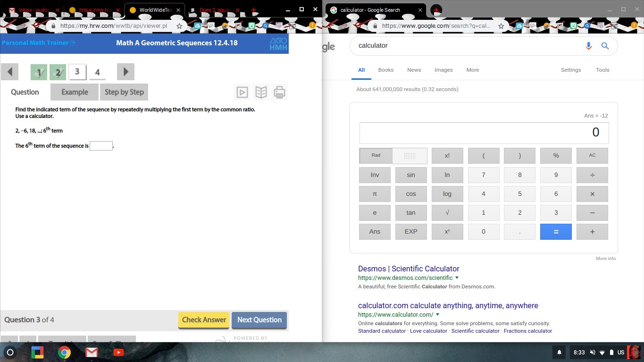
Task: Switch to News search results
Action: click(x=414, y=70)
